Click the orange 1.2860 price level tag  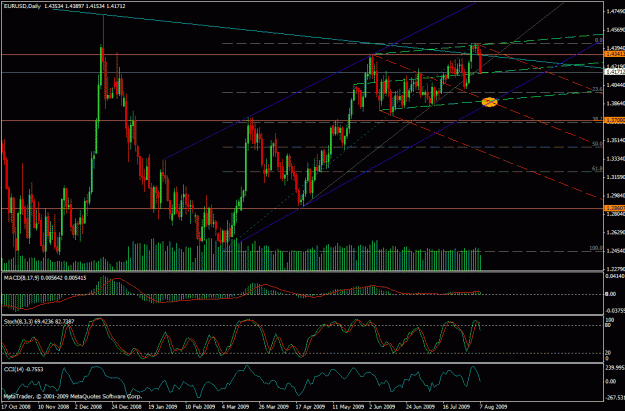(x=615, y=208)
